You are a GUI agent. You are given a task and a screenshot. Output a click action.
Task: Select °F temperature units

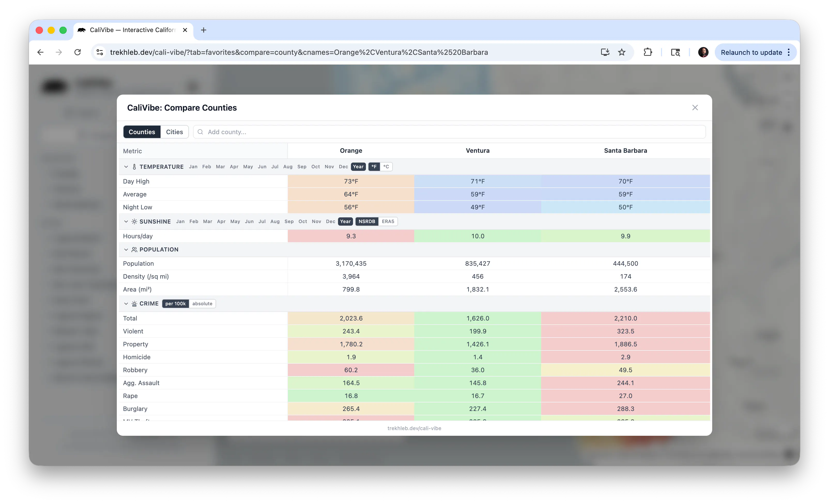374,166
